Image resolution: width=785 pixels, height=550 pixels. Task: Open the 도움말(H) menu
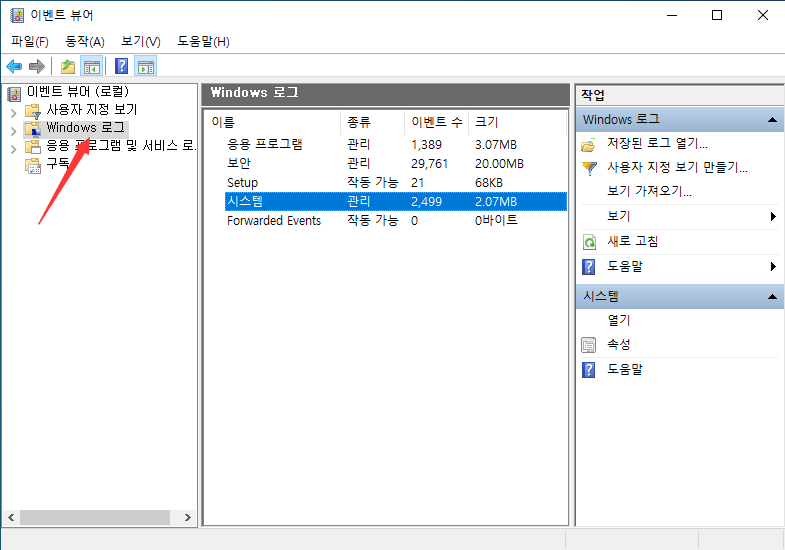[203, 42]
